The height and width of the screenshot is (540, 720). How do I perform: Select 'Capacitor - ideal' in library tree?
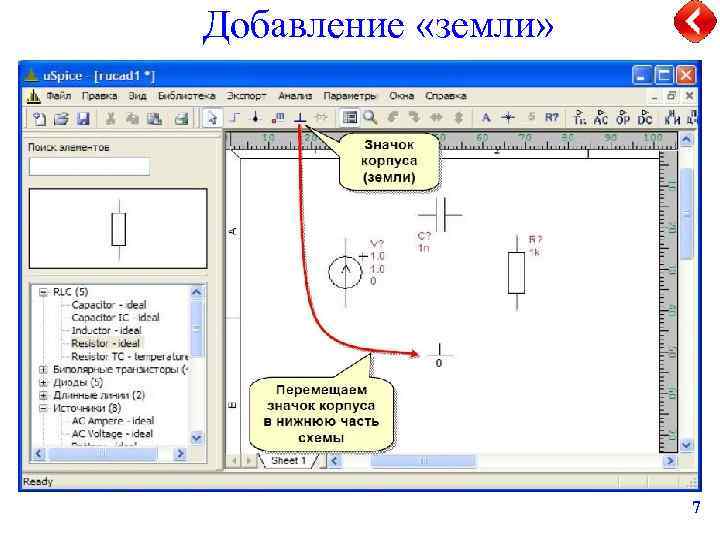tap(109, 305)
